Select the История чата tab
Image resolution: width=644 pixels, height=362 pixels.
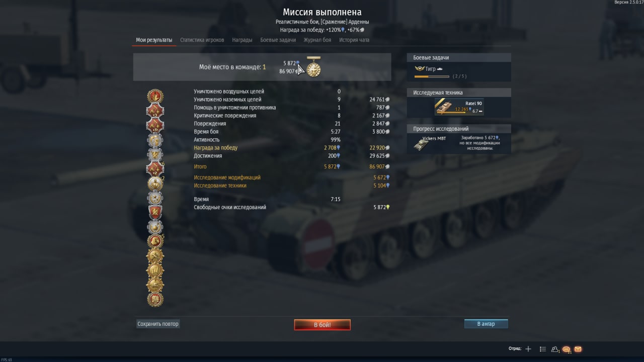(x=354, y=40)
